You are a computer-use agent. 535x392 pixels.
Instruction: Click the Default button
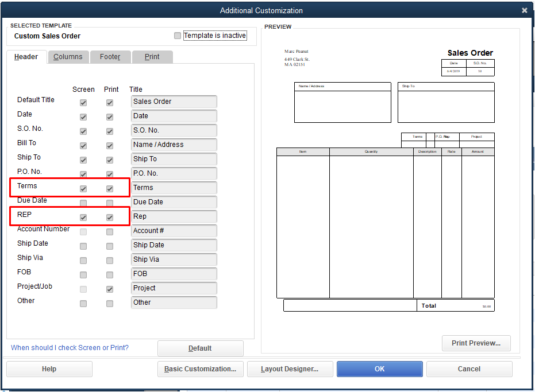coord(201,348)
